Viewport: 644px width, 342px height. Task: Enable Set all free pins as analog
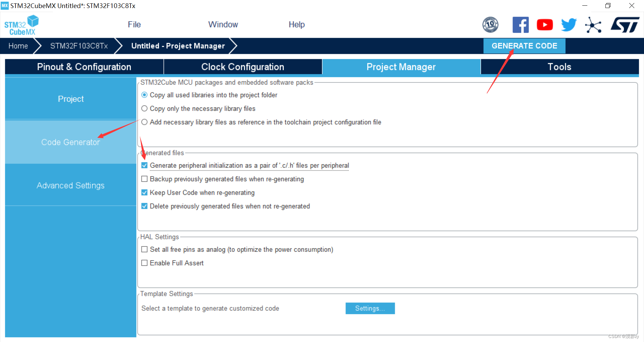(145, 249)
